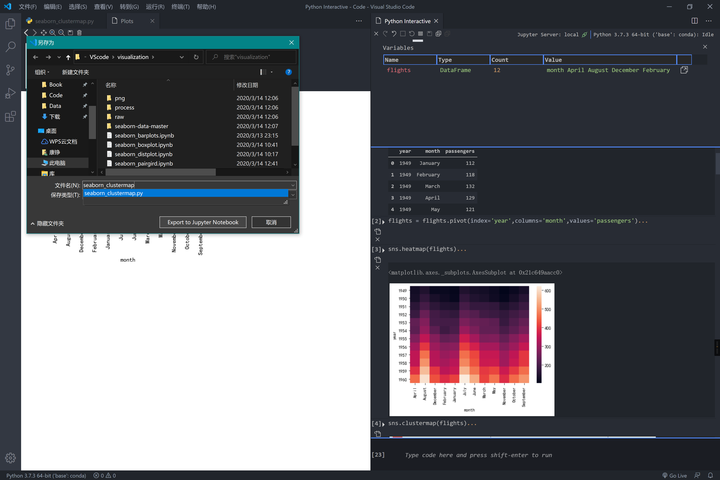
Task: Close the Variables panel
Action: (705, 47)
